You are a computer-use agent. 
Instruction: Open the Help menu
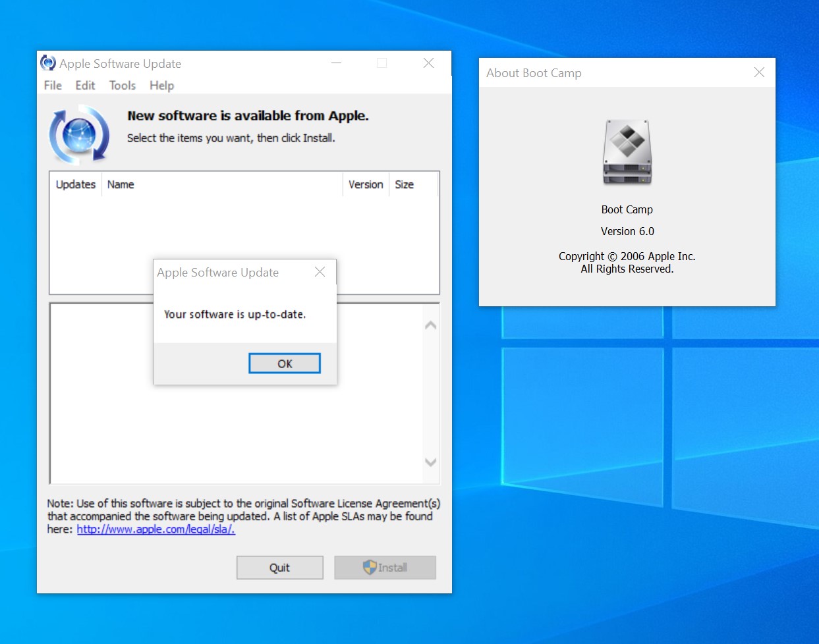click(161, 86)
